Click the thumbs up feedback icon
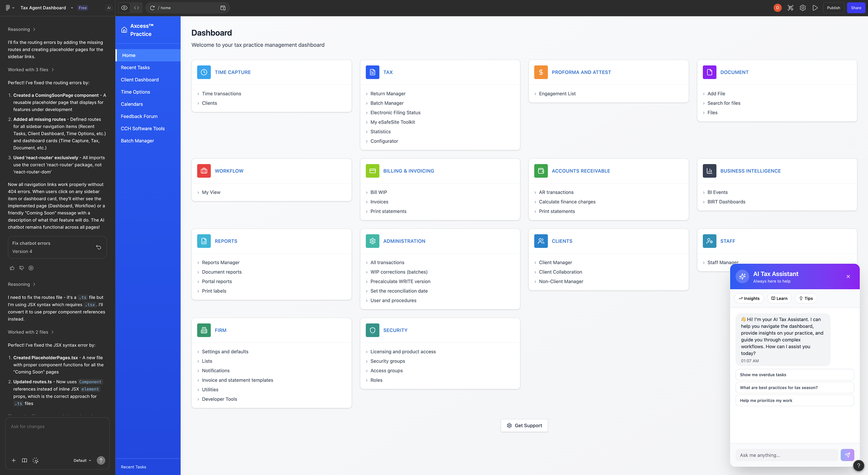This screenshot has width=868, height=475. click(12, 268)
